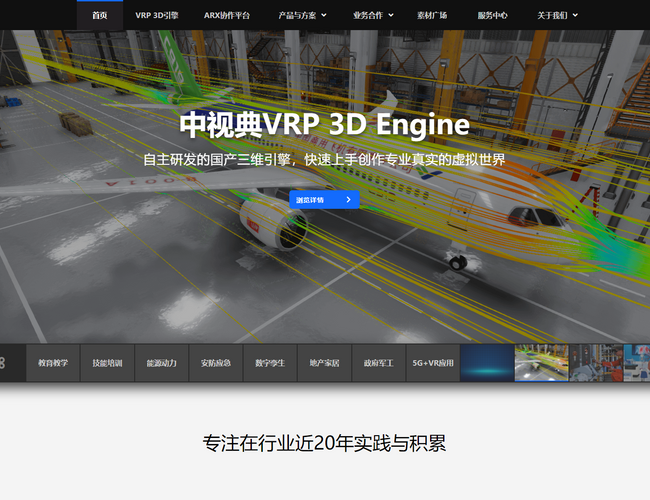Click the 中视典VRP 3D Engine banner heading
The width and height of the screenshot is (650, 500).
(324, 124)
